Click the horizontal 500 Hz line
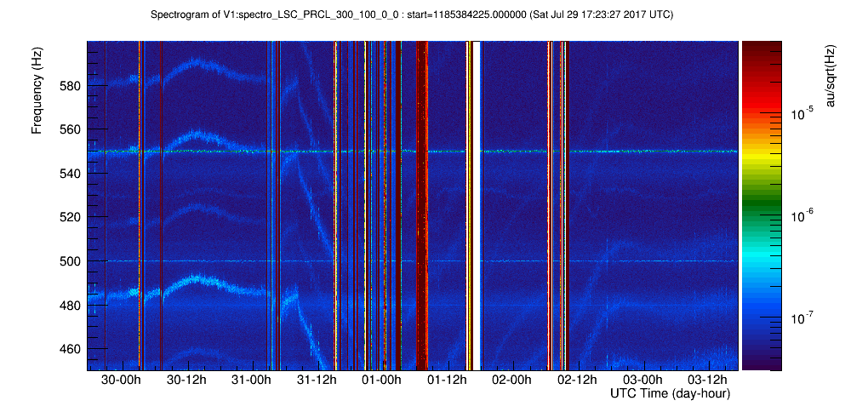Screen dimensions: 868x412 point(413,260)
